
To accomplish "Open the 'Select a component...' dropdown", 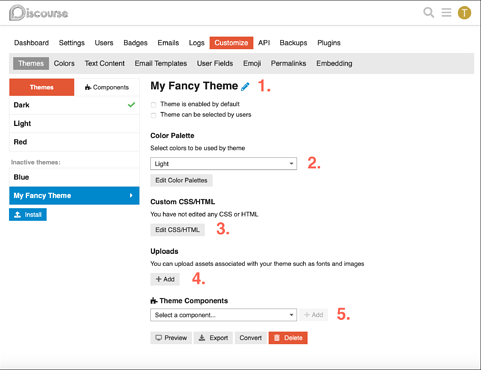I will 223,315.
